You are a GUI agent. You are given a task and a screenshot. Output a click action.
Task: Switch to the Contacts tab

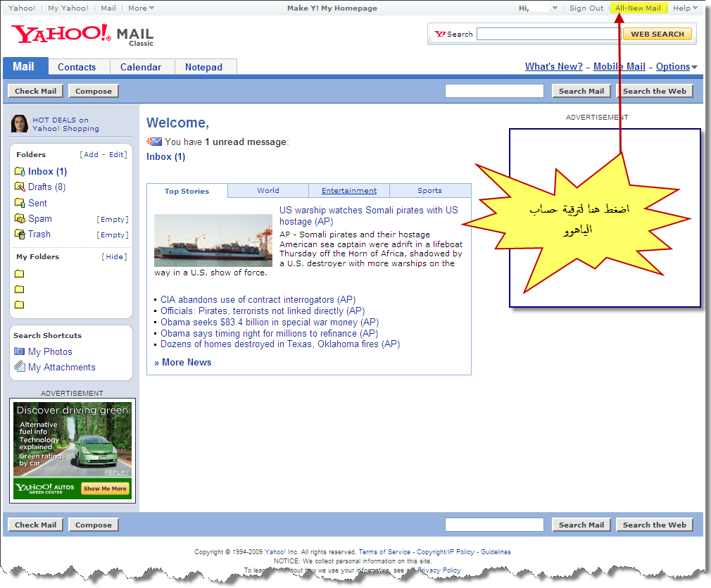click(x=79, y=67)
